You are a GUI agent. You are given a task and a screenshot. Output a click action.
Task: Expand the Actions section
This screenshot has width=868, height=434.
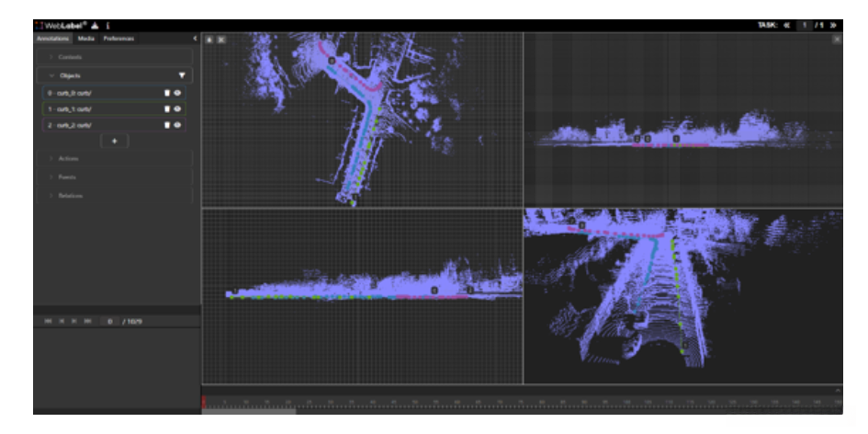point(115,158)
